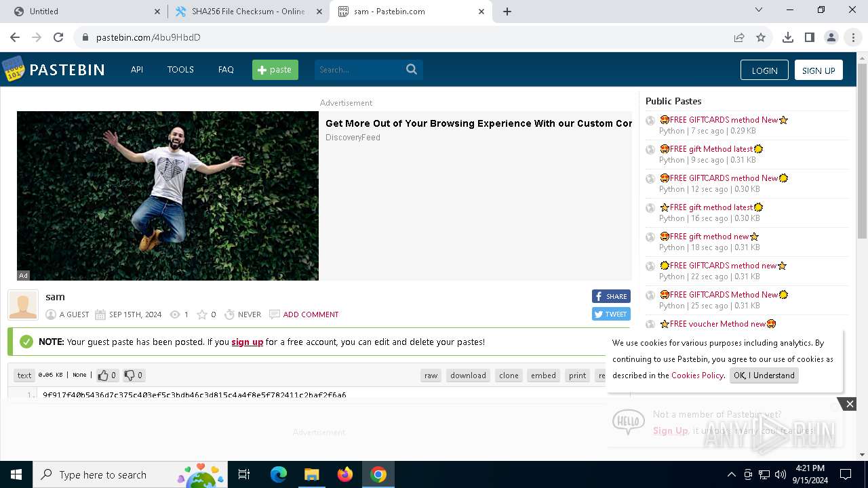The width and height of the screenshot is (868, 488).
Task: Open the API menu item
Action: [x=137, y=69]
